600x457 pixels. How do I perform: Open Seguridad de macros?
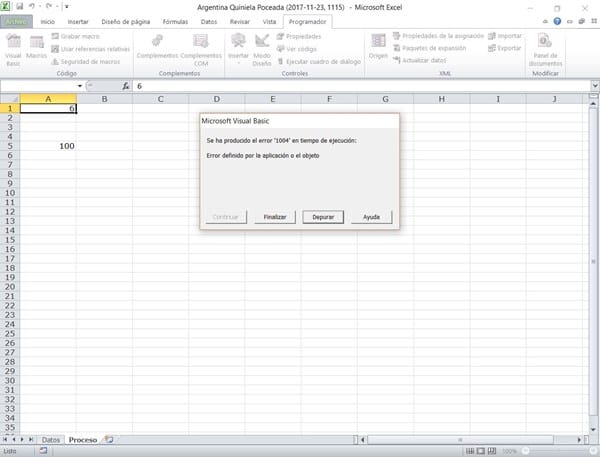click(86, 62)
